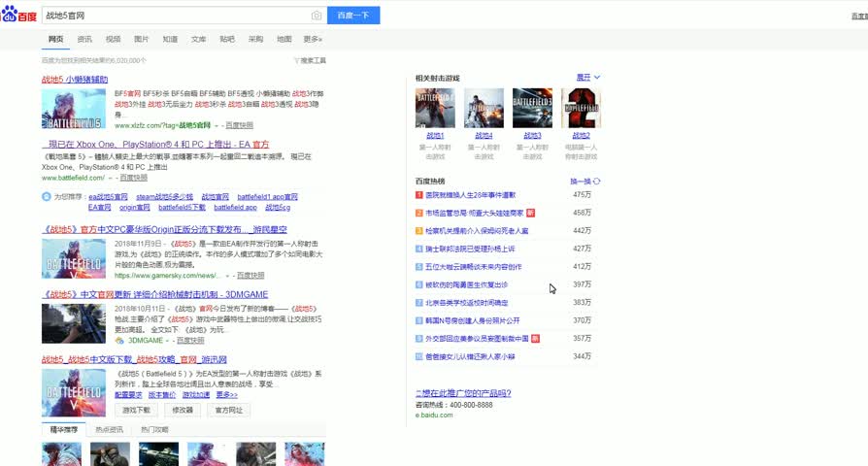
Task: Select the 热点资讯 tab
Action: [x=109, y=429]
